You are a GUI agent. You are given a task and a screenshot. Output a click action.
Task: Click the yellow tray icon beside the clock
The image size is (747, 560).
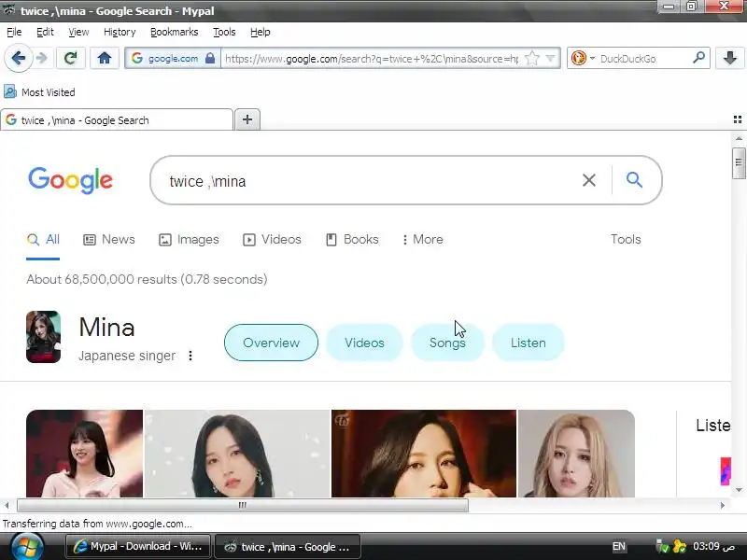coord(680,546)
